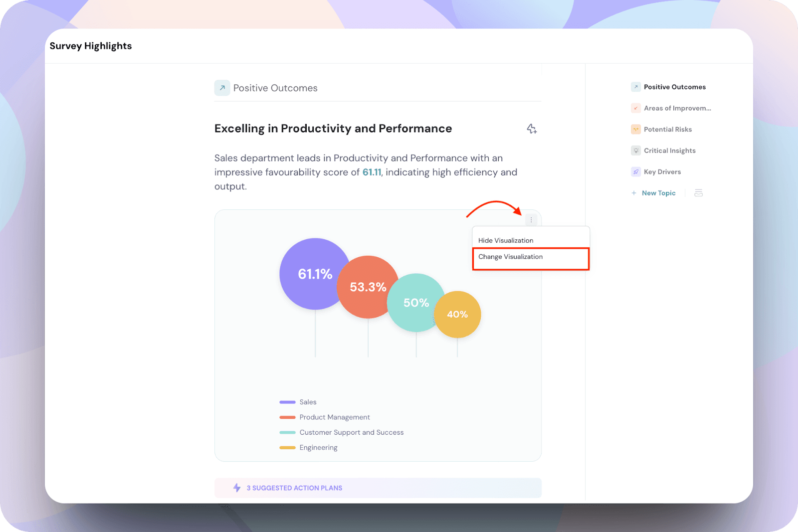Click the yellow 40% Engineering bubble
This screenshot has width=798, height=532.
[x=459, y=315]
